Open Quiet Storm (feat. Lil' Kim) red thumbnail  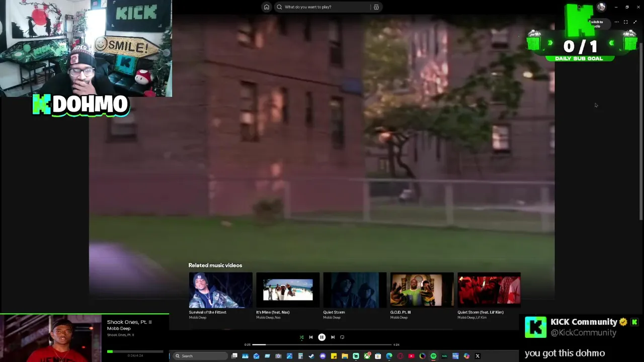pos(489,290)
